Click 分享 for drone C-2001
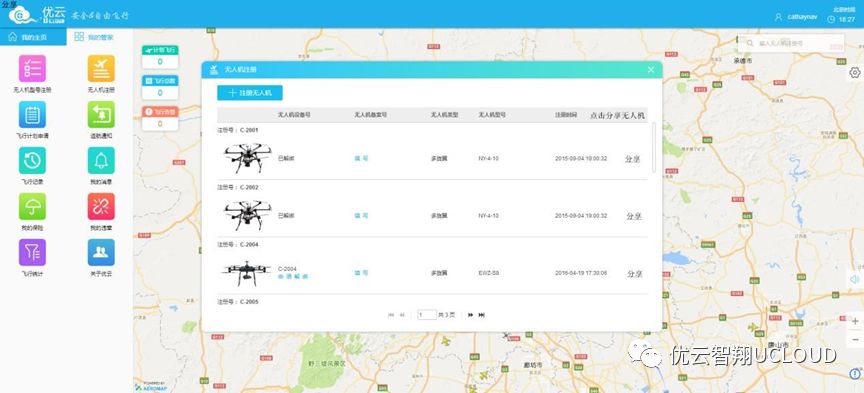 [633, 159]
